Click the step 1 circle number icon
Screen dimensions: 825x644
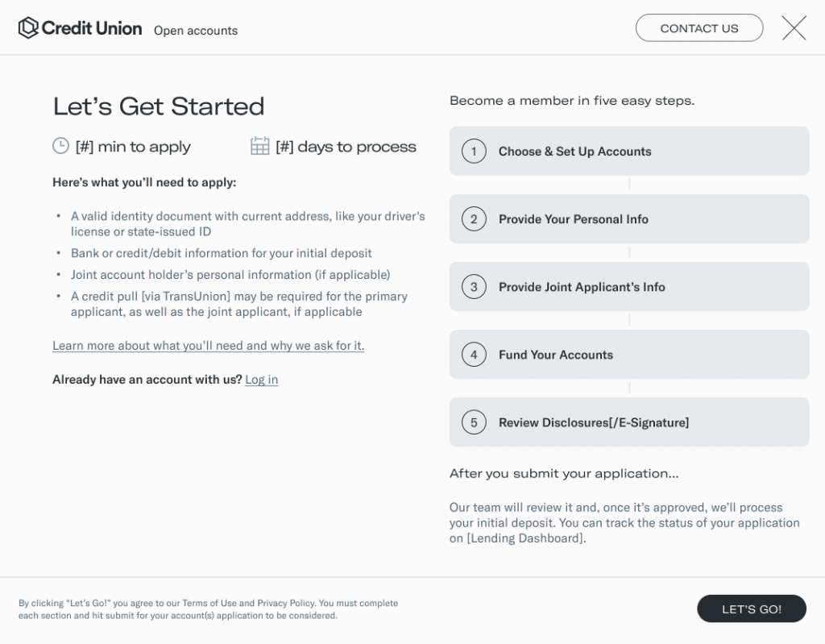pos(474,152)
